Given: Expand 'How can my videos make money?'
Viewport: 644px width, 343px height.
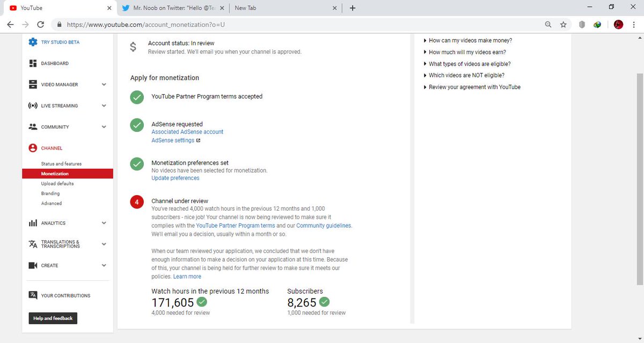Looking at the screenshot, I should click(467, 41).
